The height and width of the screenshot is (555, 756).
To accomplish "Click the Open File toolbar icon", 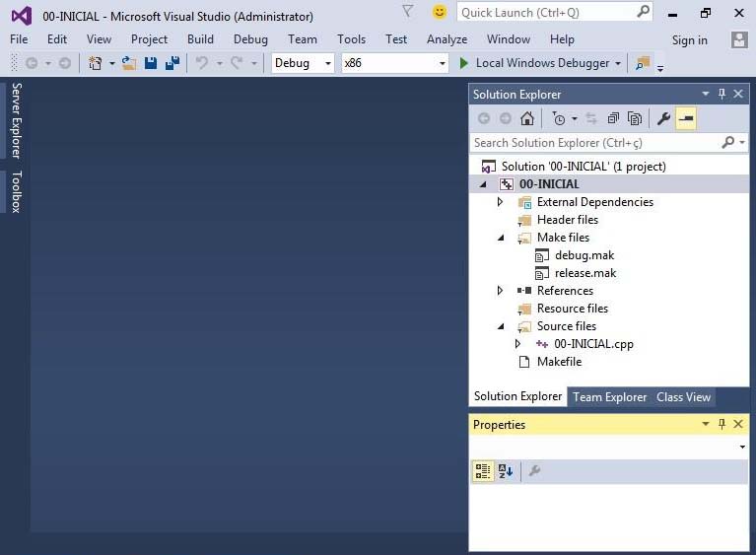I will [x=129, y=63].
